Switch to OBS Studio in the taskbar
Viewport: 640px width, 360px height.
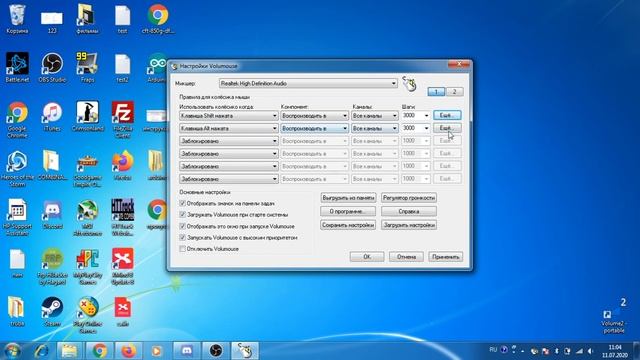[216, 351]
